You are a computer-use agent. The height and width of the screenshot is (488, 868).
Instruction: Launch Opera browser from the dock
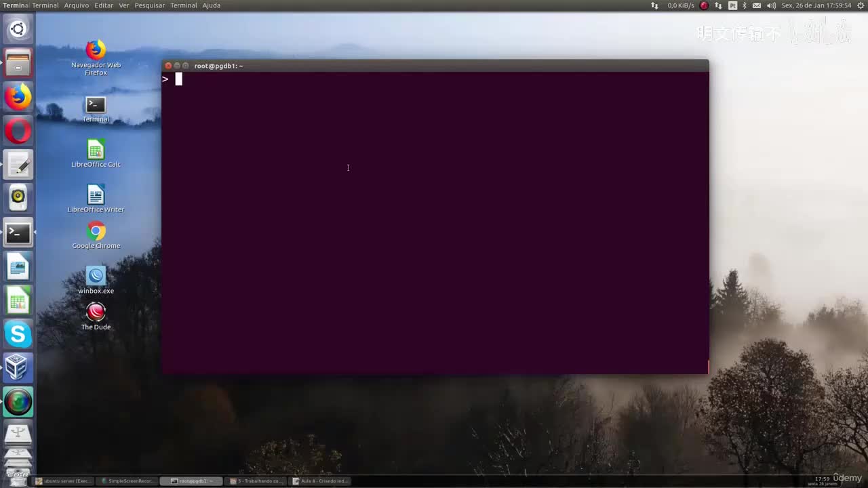click(18, 131)
